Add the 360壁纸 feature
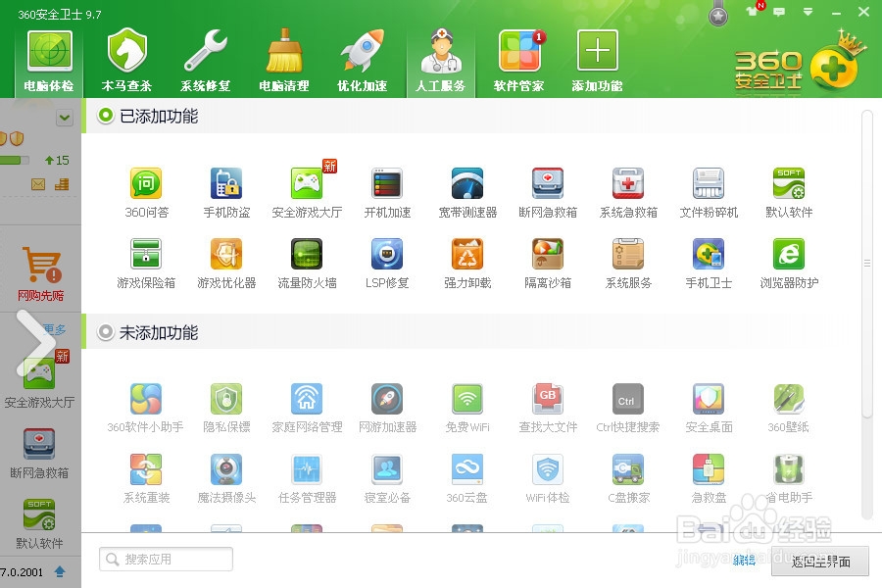Image resolution: width=882 pixels, height=588 pixels. (789, 408)
